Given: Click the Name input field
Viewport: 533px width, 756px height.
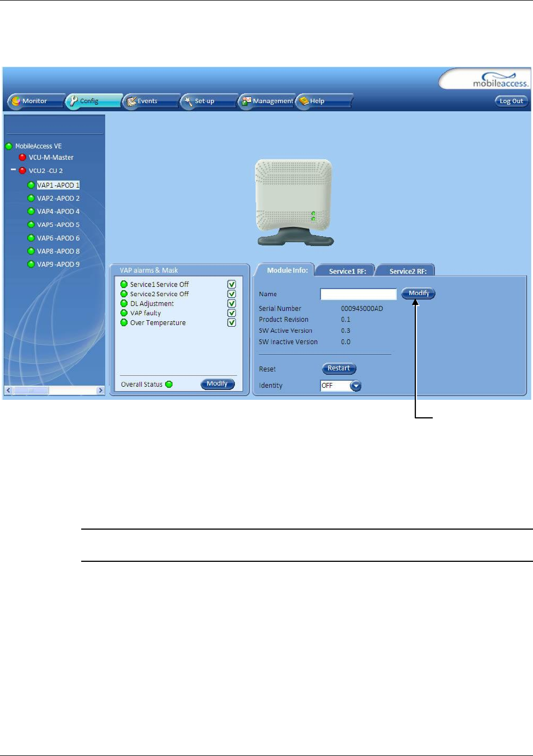Looking at the screenshot, I should [x=358, y=294].
